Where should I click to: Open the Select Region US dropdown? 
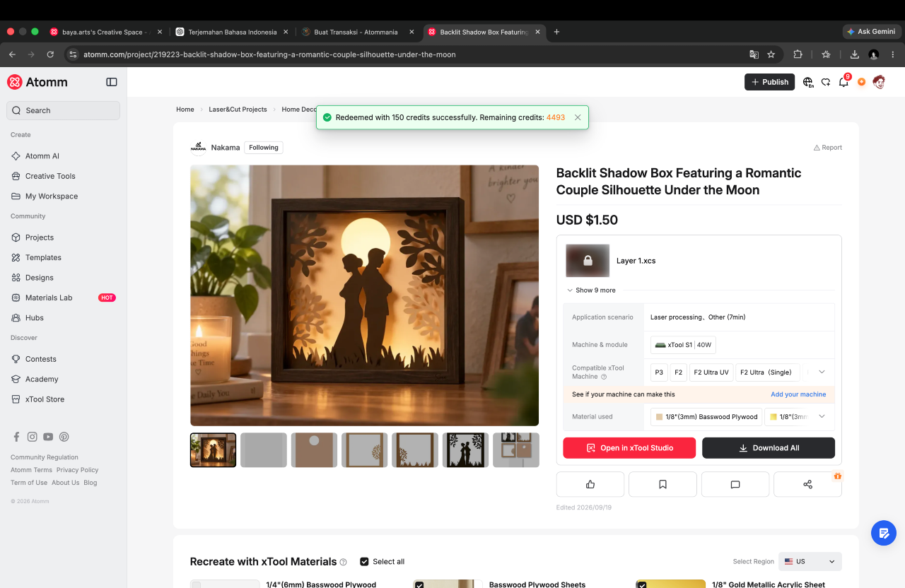(x=810, y=561)
